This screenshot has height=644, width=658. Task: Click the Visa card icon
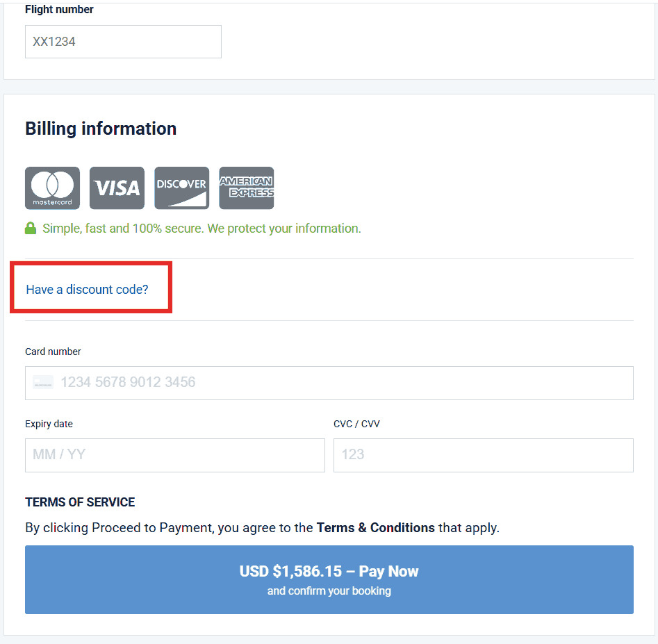(117, 188)
